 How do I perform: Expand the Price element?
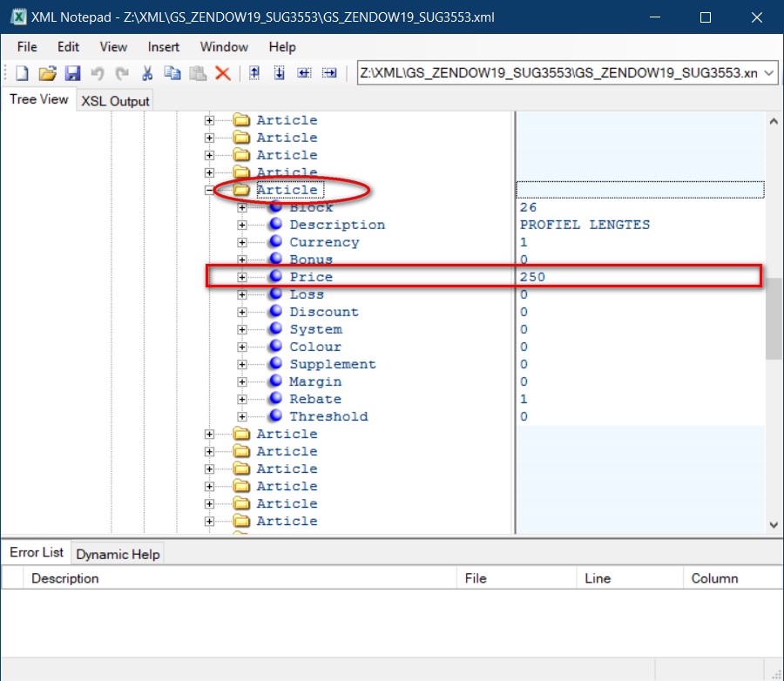pyautogui.click(x=242, y=277)
